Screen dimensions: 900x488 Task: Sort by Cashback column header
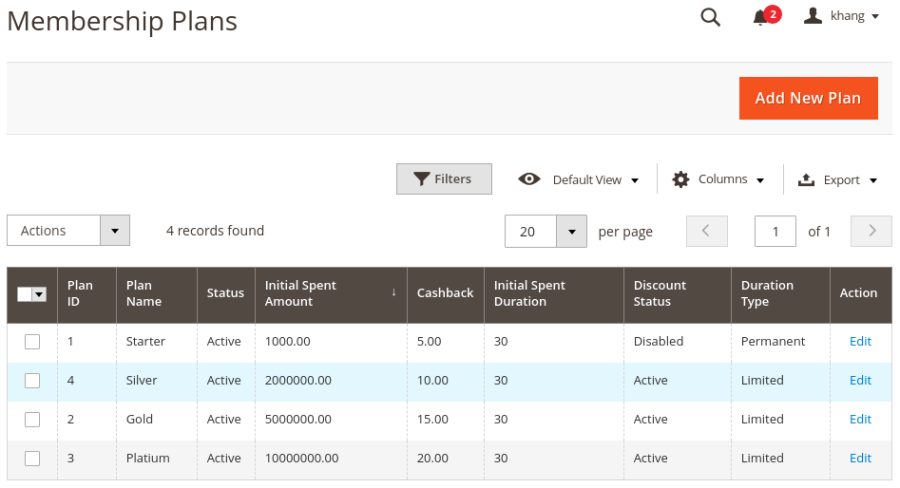pos(445,294)
